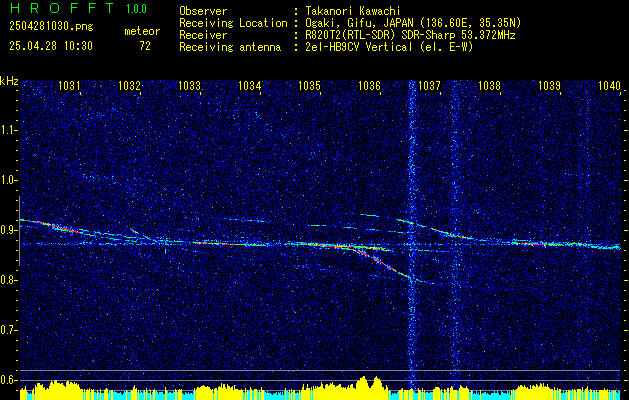Click the 1033 time axis marker
Screen dimensions: 629x400
point(189,85)
